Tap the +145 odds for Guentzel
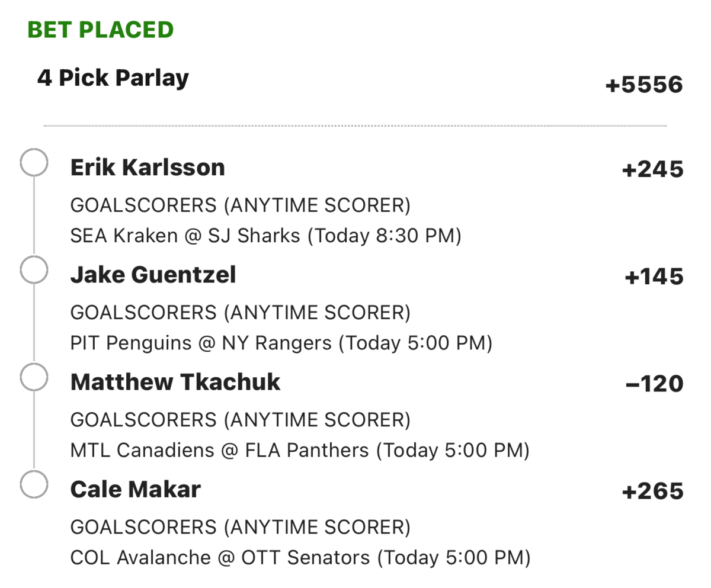This screenshot has height=588, width=711. (x=654, y=277)
